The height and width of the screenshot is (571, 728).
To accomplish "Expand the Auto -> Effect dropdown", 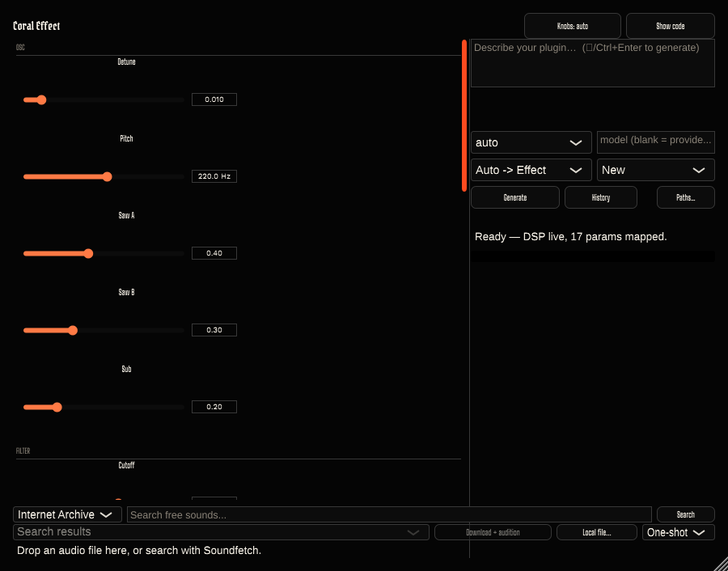I will (531, 170).
